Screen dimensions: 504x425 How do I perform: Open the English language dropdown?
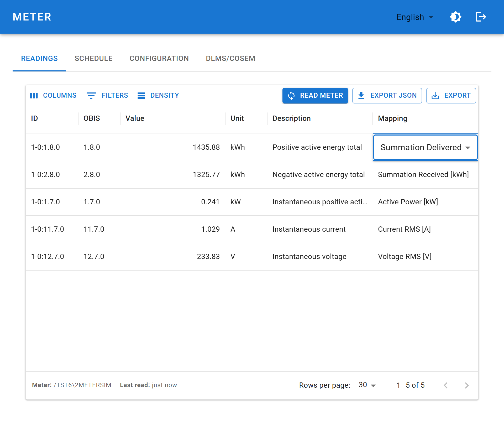point(415,17)
